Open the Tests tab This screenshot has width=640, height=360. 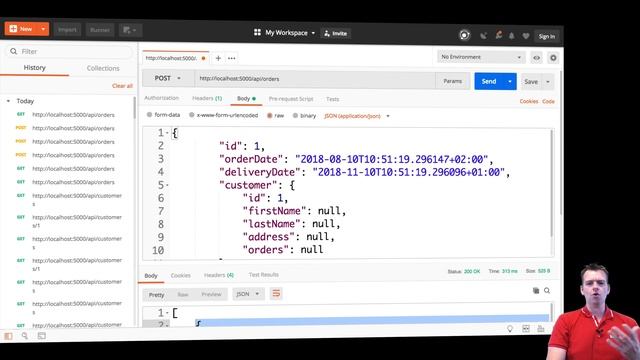point(333,99)
